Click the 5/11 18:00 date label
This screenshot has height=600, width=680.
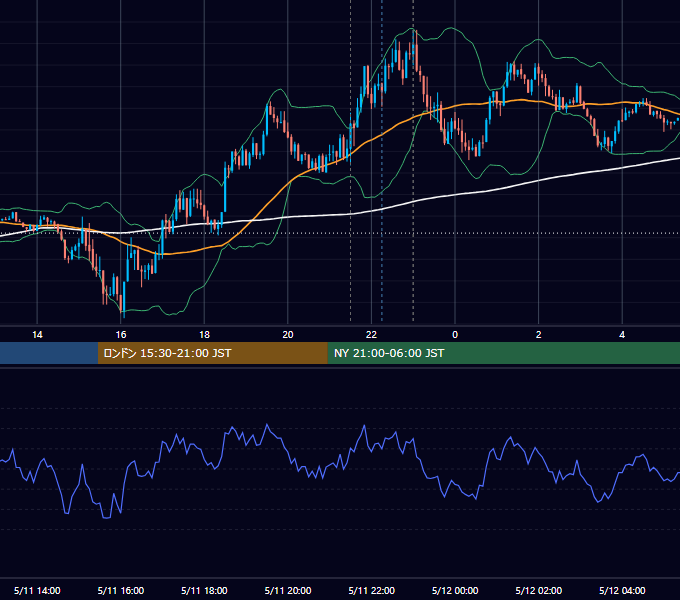pyautogui.click(x=204, y=590)
